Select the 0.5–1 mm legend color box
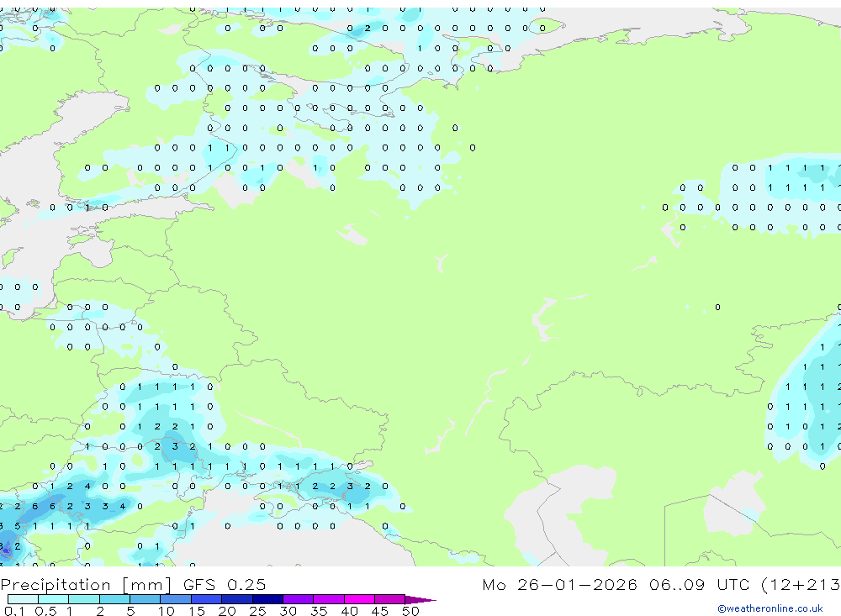 point(54,599)
